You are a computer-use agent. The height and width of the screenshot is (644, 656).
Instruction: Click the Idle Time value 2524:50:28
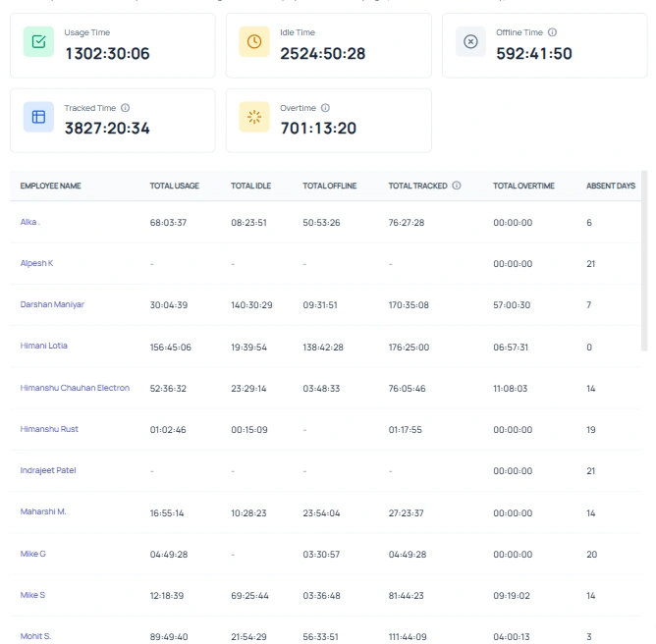point(322,54)
